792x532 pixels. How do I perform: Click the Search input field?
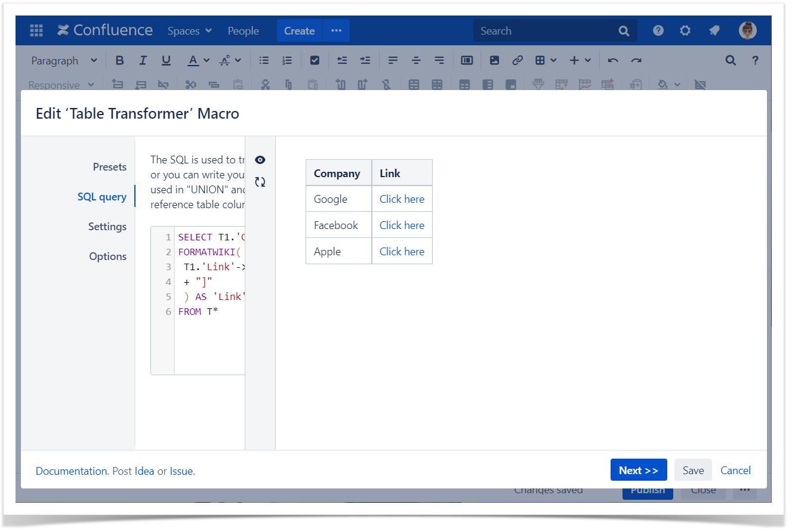tap(546, 31)
